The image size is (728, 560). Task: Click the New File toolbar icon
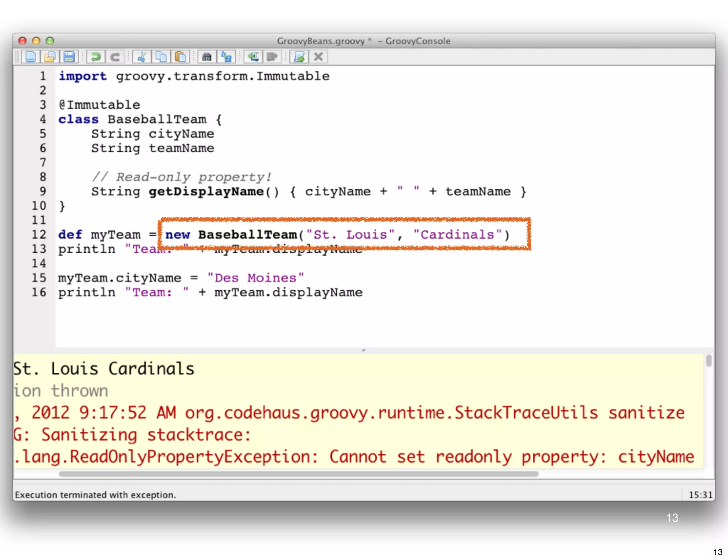point(31,57)
